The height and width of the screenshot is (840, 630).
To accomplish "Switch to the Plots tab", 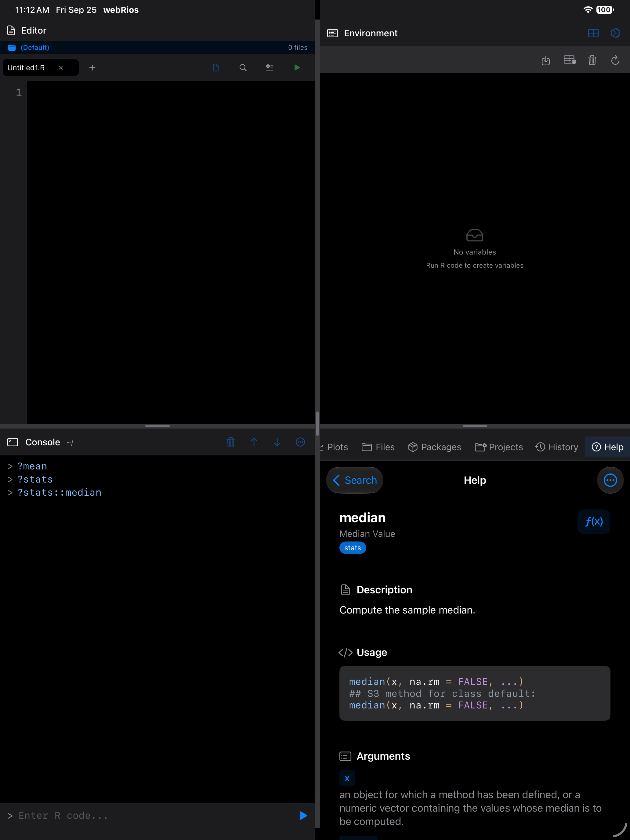I will 334,447.
